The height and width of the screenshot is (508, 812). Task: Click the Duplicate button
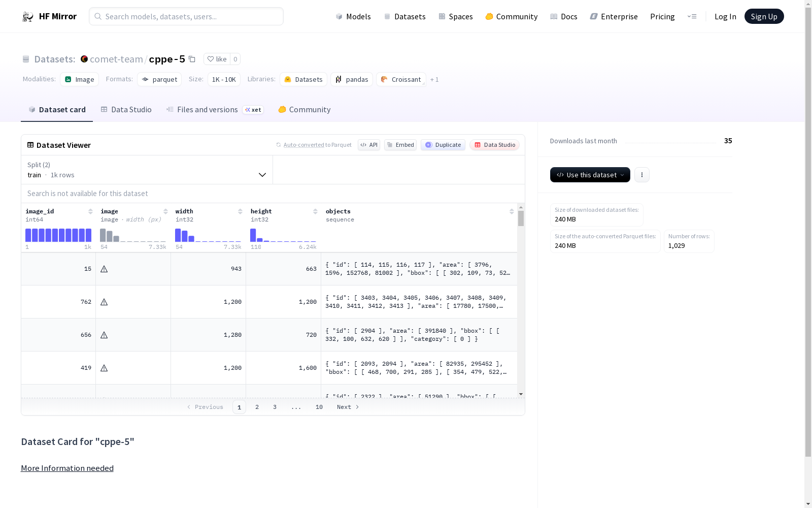(443, 145)
